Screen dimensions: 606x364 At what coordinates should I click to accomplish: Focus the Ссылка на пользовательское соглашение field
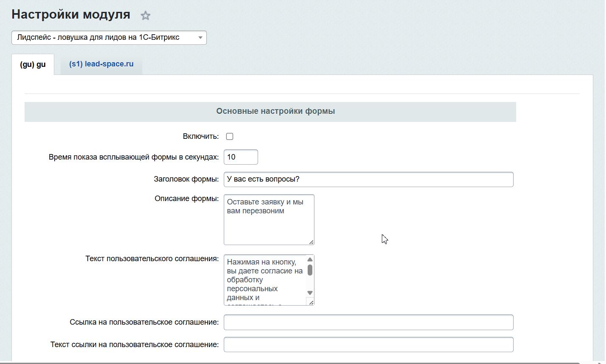pos(368,323)
